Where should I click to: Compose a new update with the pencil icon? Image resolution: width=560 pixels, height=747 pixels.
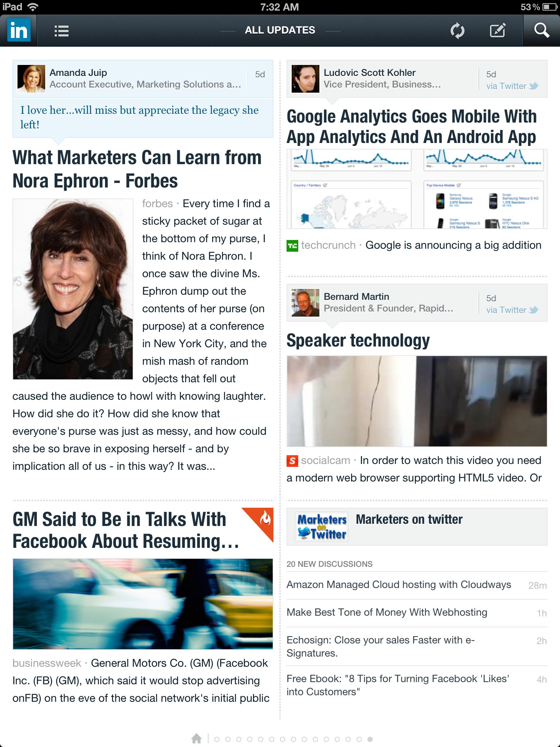point(498,30)
